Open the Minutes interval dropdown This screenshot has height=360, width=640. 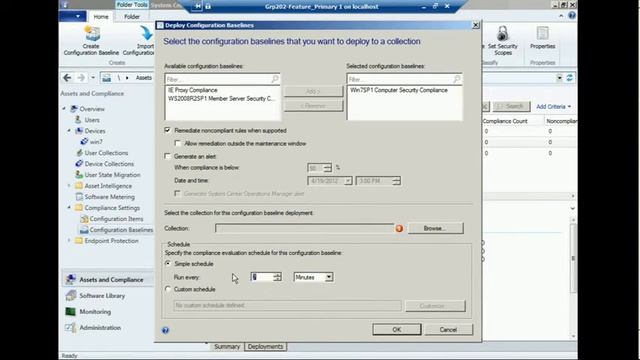(329, 278)
